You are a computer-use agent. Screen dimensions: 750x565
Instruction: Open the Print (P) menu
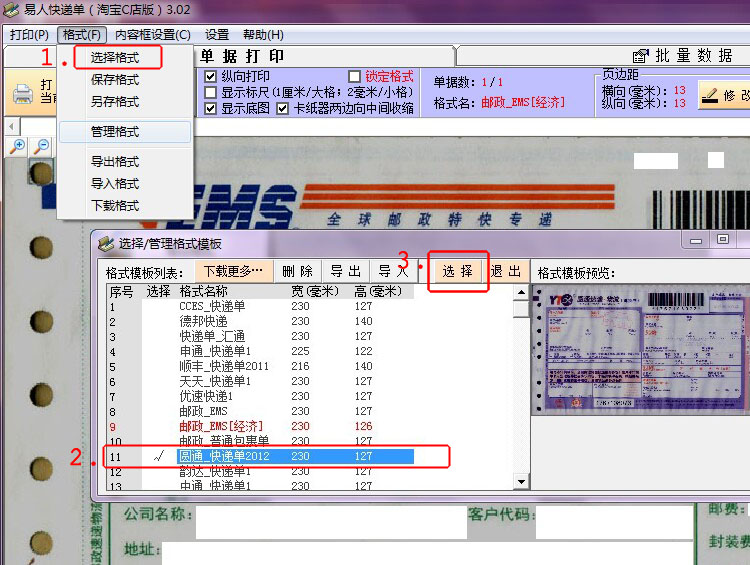point(29,35)
